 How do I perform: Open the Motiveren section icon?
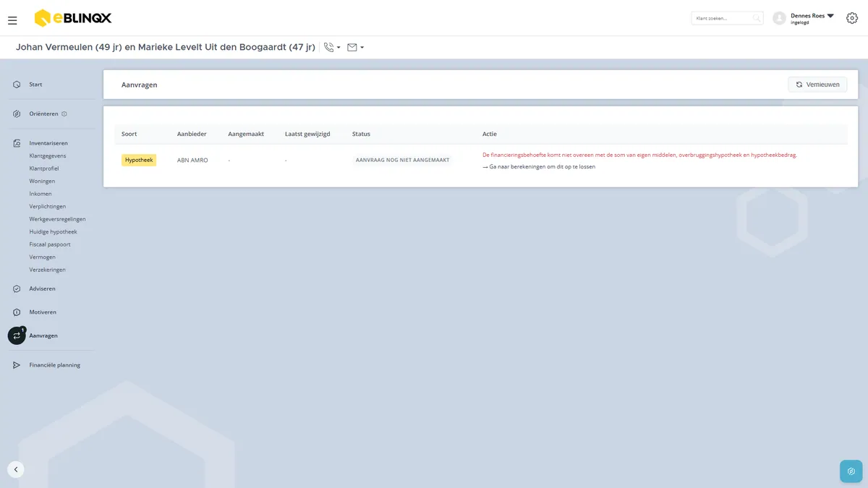(17, 312)
